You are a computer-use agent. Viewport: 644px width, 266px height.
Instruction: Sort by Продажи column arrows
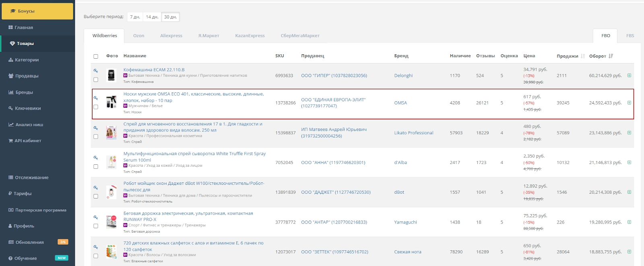point(582,56)
